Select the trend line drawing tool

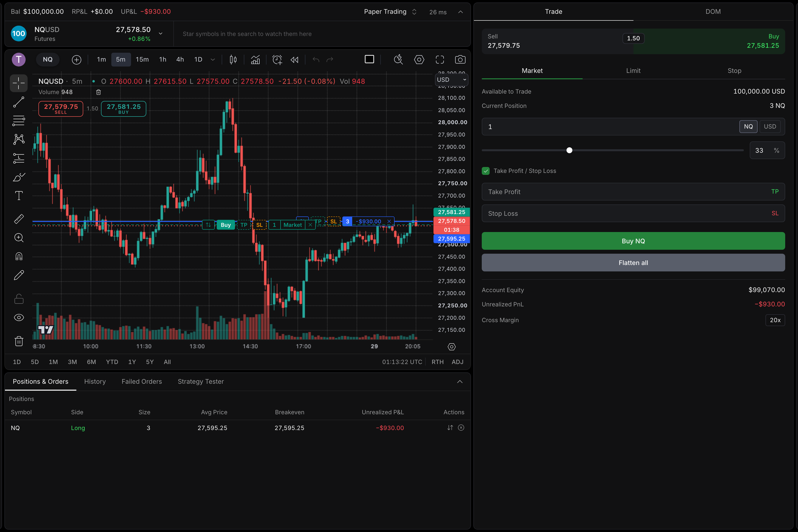[19, 102]
